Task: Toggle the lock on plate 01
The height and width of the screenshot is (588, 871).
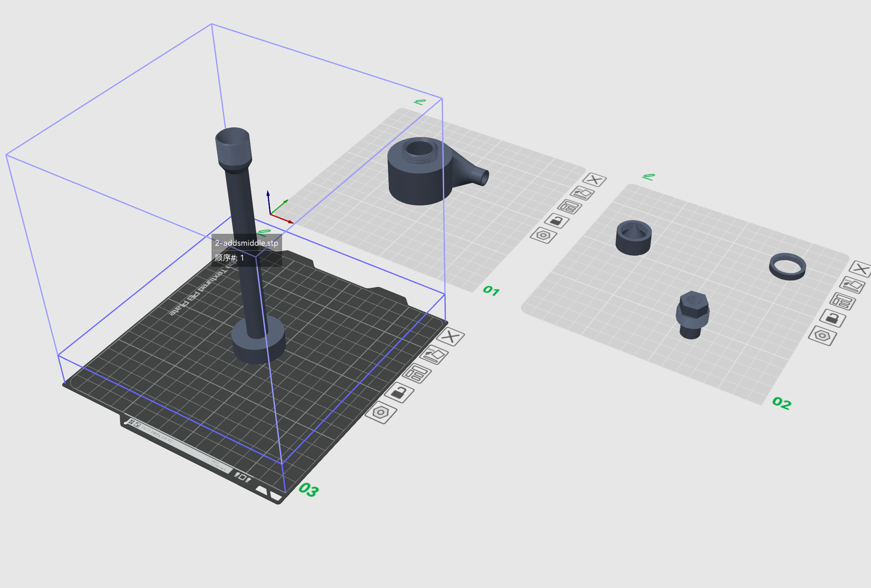Action: tap(557, 221)
